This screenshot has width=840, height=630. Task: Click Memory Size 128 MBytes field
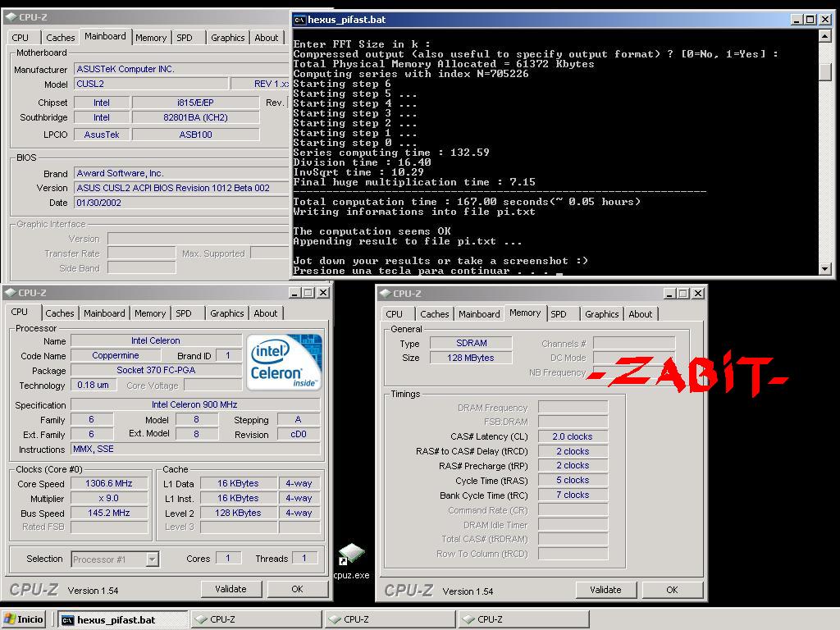471,358
